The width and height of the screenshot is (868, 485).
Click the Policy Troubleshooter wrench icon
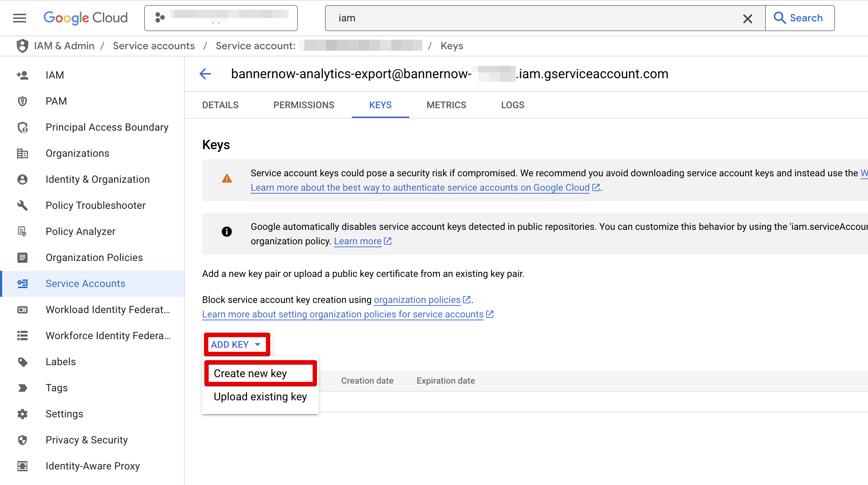[x=22, y=206]
